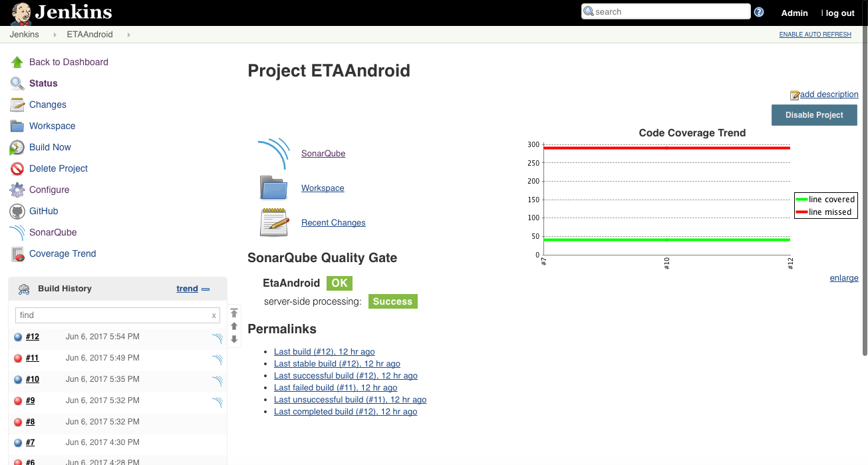Click the SonarQube badge on build #10 row

pos(217,381)
